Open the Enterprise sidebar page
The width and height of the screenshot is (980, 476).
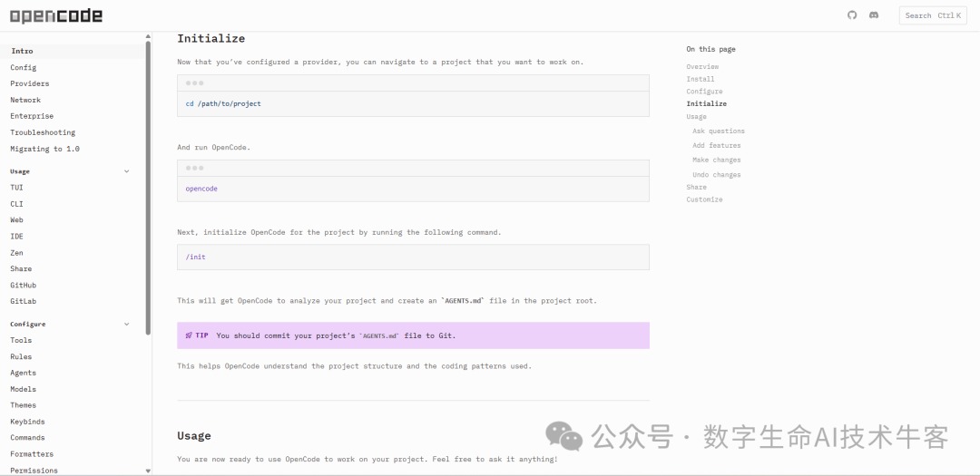pyautogui.click(x=32, y=116)
